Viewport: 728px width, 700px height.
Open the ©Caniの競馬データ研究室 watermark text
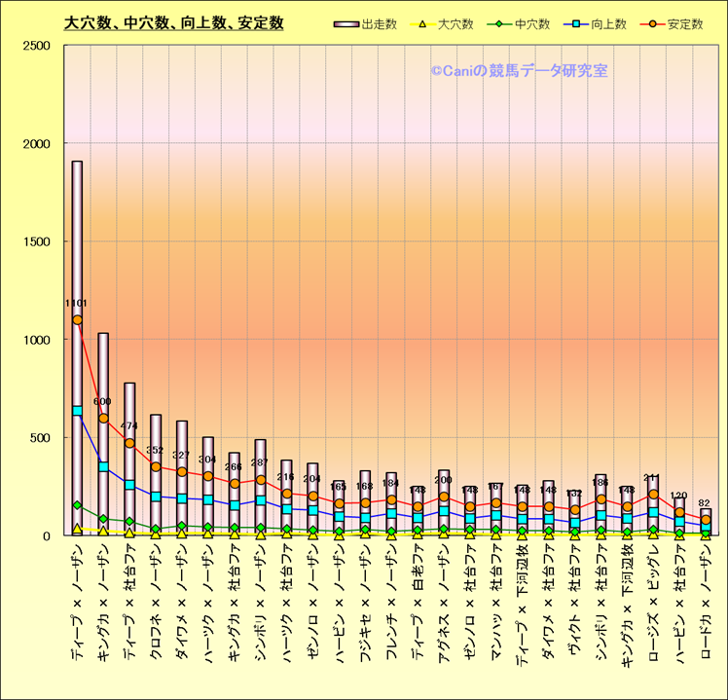click(519, 71)
